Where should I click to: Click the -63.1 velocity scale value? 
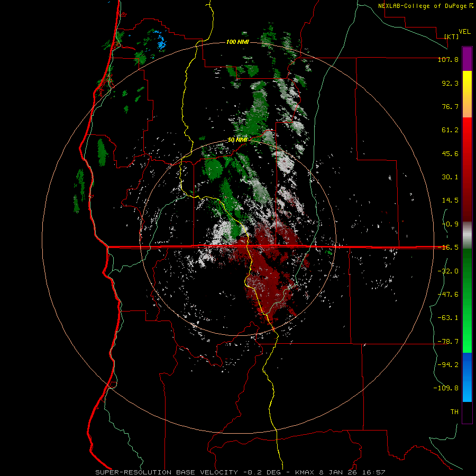pyautogui.click(x=448, y=318)
